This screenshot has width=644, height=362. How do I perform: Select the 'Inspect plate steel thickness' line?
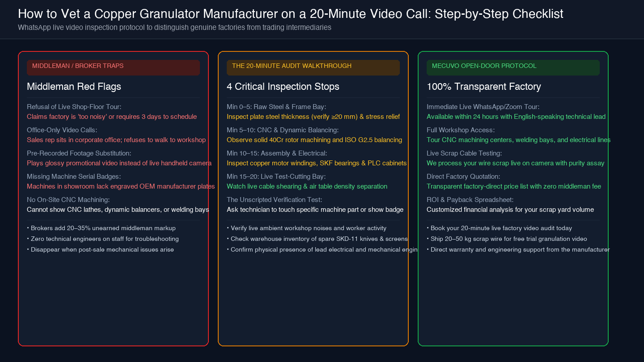[313, 117]
